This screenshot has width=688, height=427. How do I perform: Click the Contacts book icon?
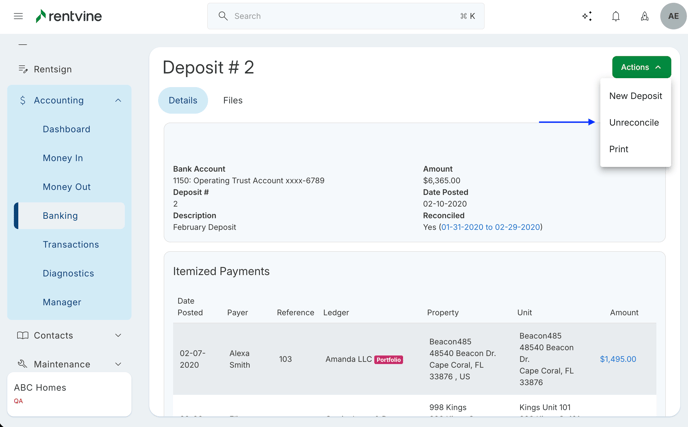point(23,335)
